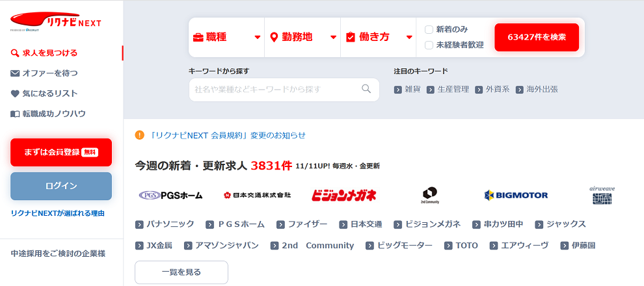
Task: Expand the 職種 dropdown arrow
Action: [x=258, y=37]
